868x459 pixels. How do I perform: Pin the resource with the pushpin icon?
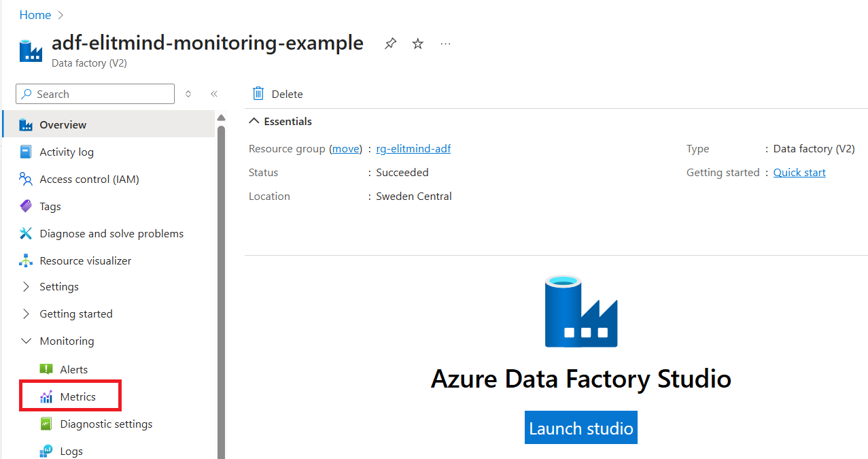390,44
